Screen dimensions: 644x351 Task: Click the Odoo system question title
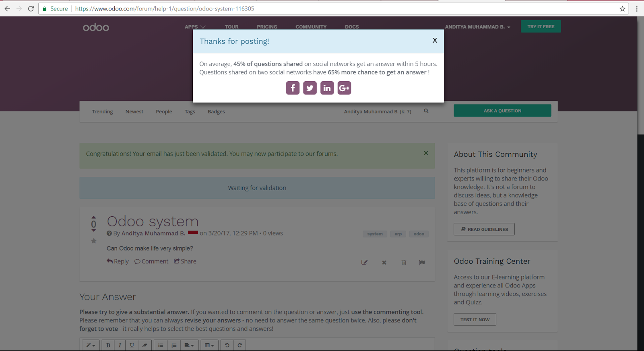point(153,221)
